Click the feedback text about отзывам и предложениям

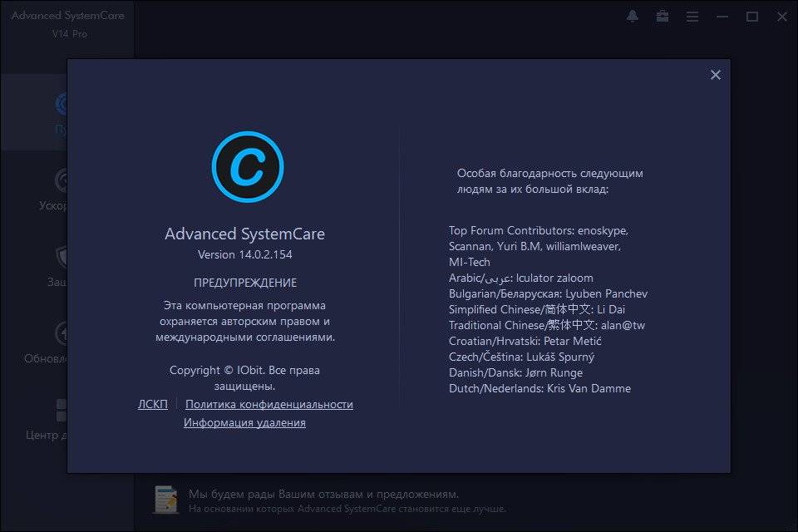coord(323,494)
